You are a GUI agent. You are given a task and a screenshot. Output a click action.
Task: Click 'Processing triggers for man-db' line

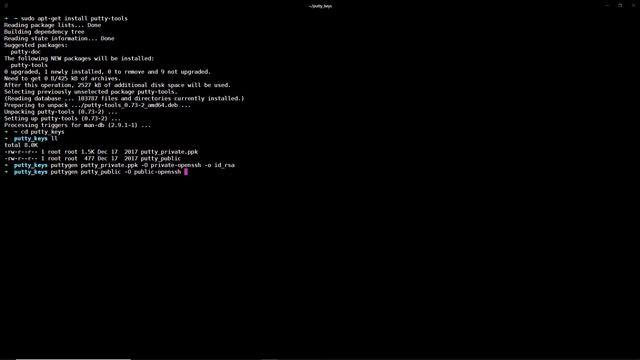click(78, 125)
